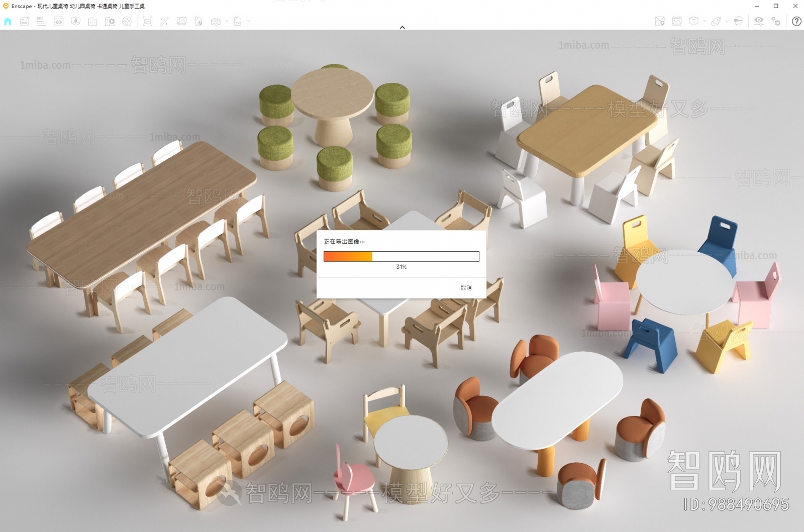Expand the cube rendering style dropdown arrow
The height and width of the screenshot is (532, 804).
tap(705, 21)
